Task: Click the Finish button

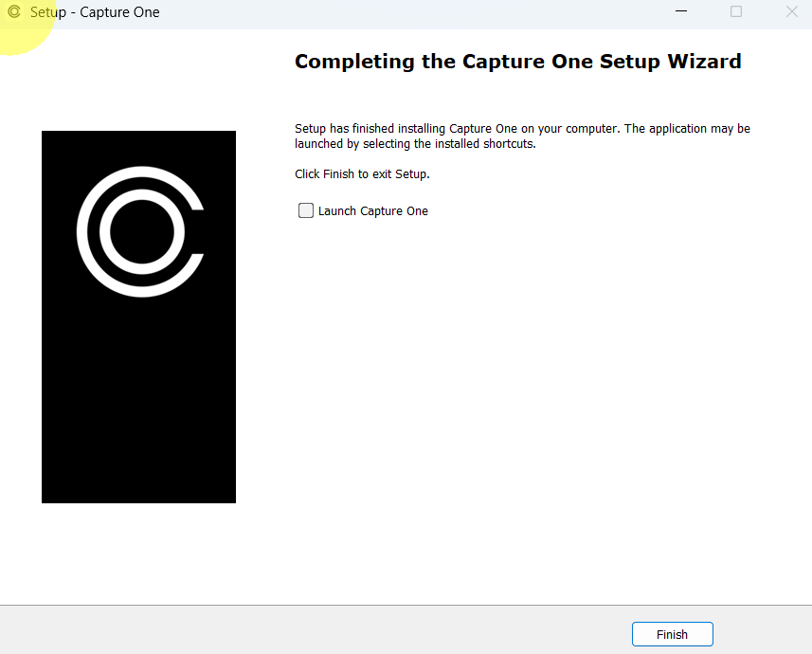Action: 672,634
